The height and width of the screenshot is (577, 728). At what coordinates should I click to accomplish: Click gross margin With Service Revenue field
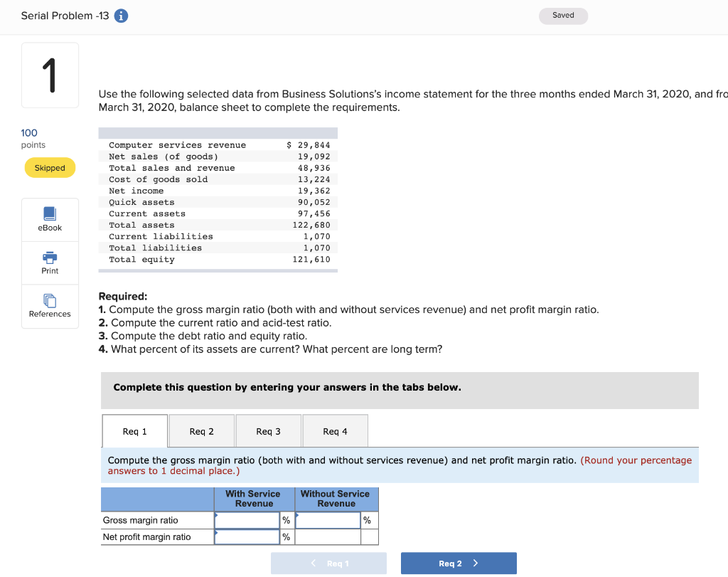[247, 519]
